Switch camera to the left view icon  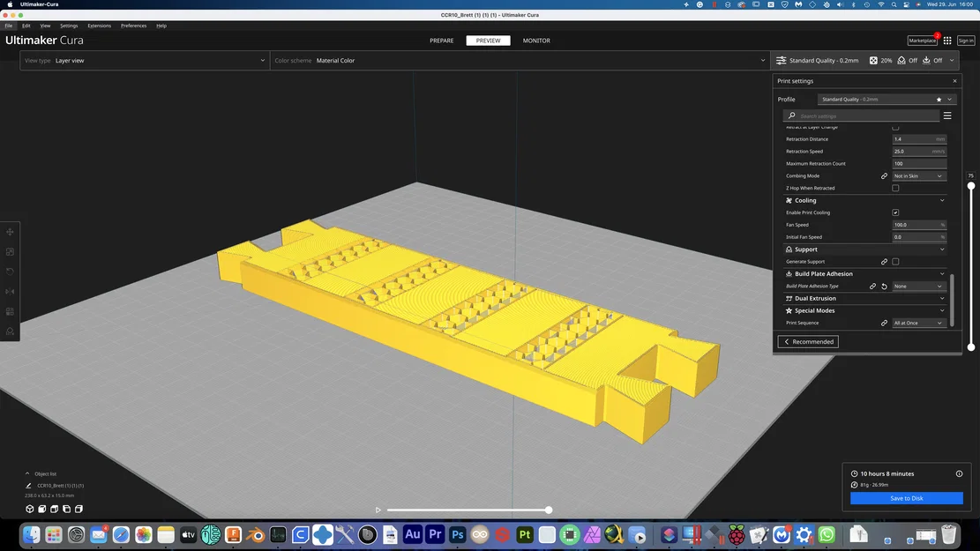point(67,510)
